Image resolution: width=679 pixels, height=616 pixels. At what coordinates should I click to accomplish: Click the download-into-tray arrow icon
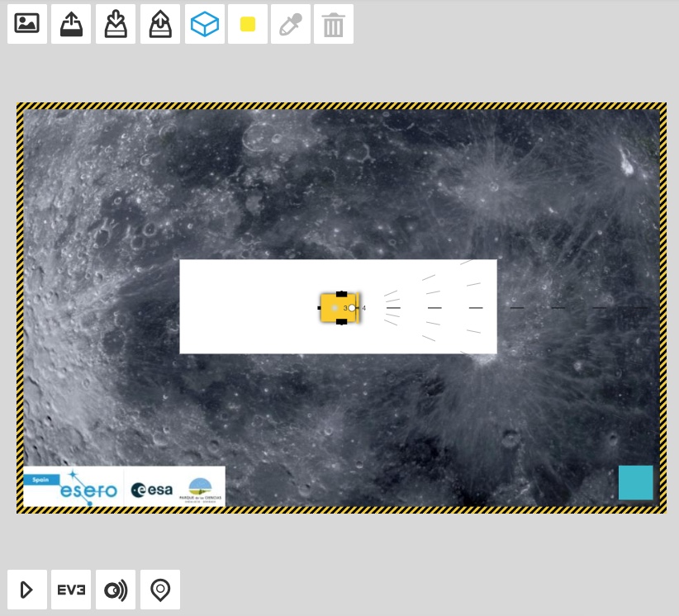point(116,24)
